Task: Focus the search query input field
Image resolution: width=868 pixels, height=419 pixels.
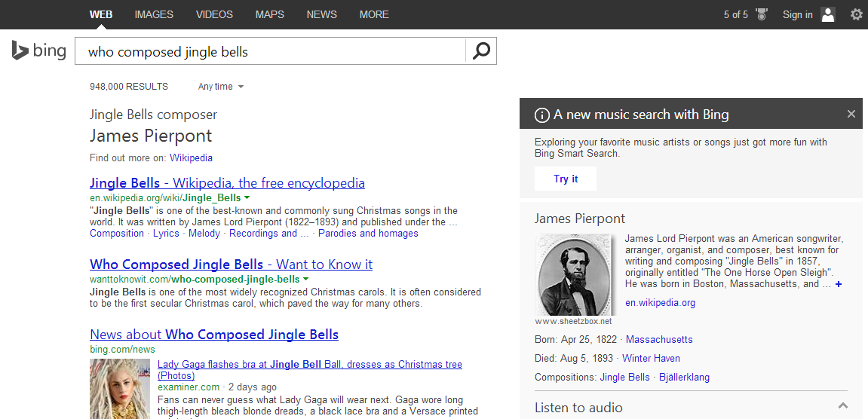Action: click(x=270, y=51)
